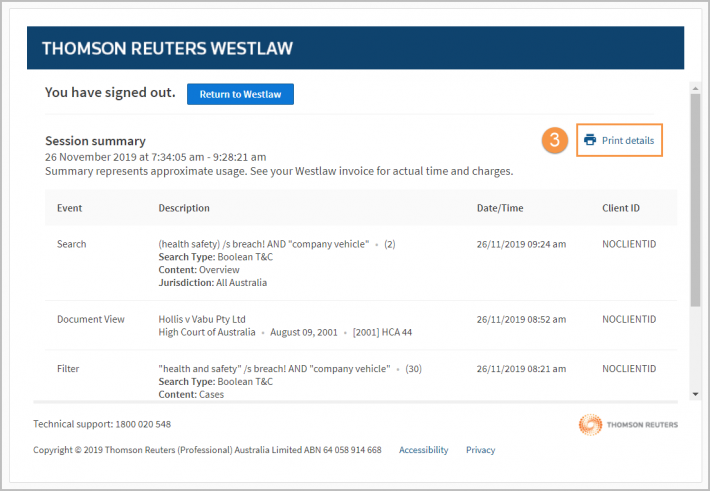Click the scrollbar down arrow
This screenshot has width=710, height=491.
[695, 395]
